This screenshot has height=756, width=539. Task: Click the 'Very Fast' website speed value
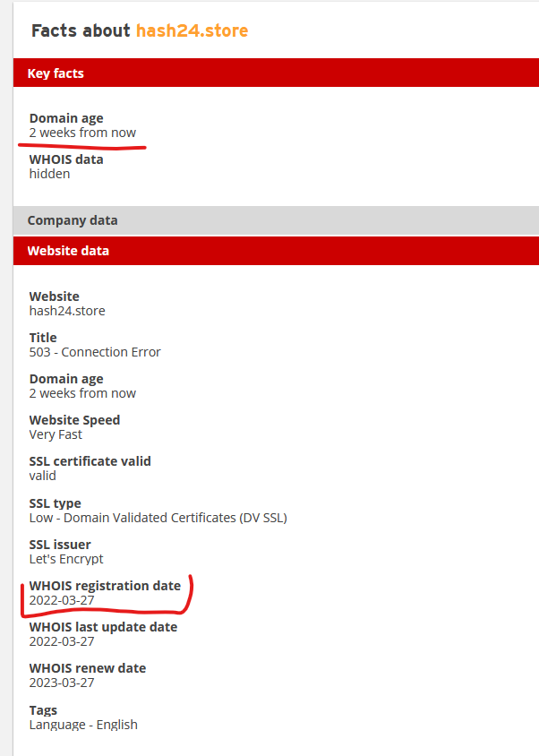tap(56, 434)
